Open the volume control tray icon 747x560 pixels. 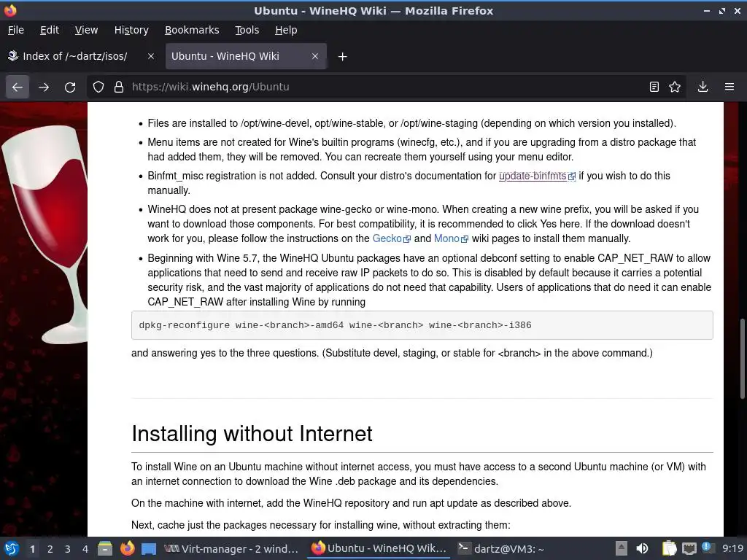pyautogui.click(x=642, y=548)
